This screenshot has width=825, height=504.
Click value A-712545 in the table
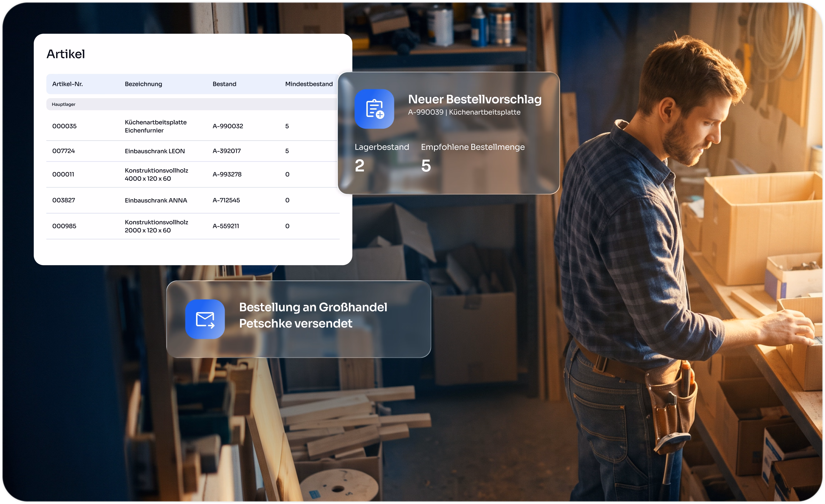pos(226,200)
